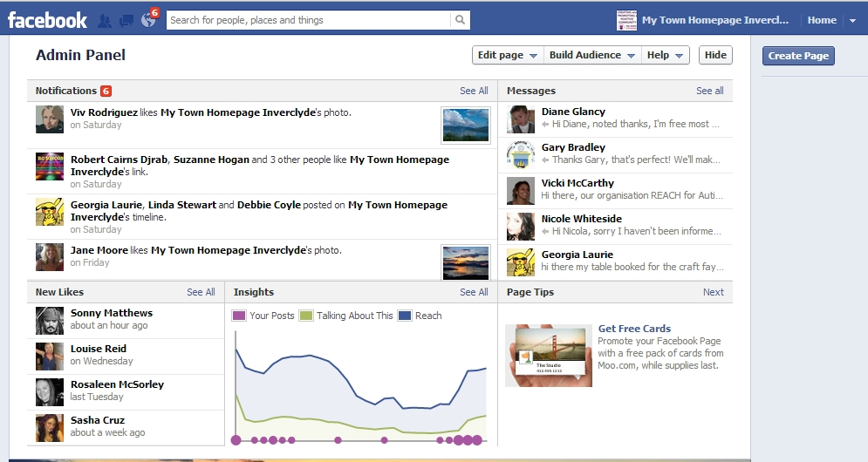Open Suzanne Hogan name link
The height and width of the screenshot is (462, 868).
click(211, 160)
